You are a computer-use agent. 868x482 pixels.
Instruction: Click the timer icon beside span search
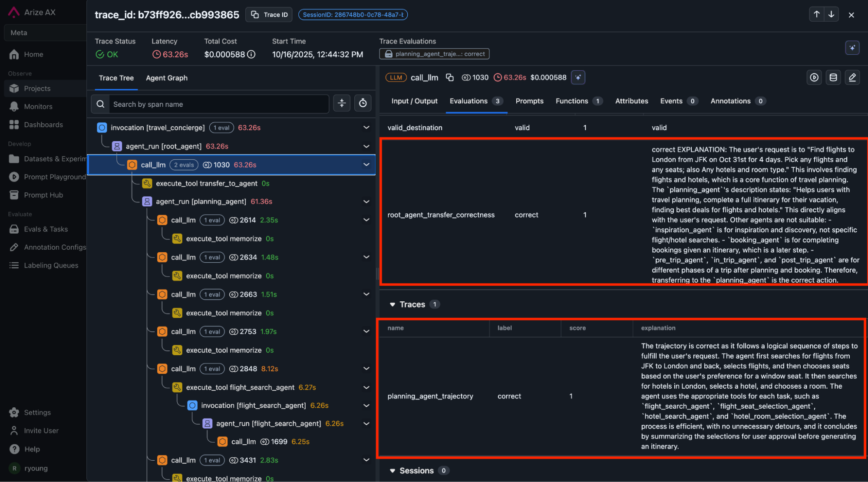pos(363,103)
